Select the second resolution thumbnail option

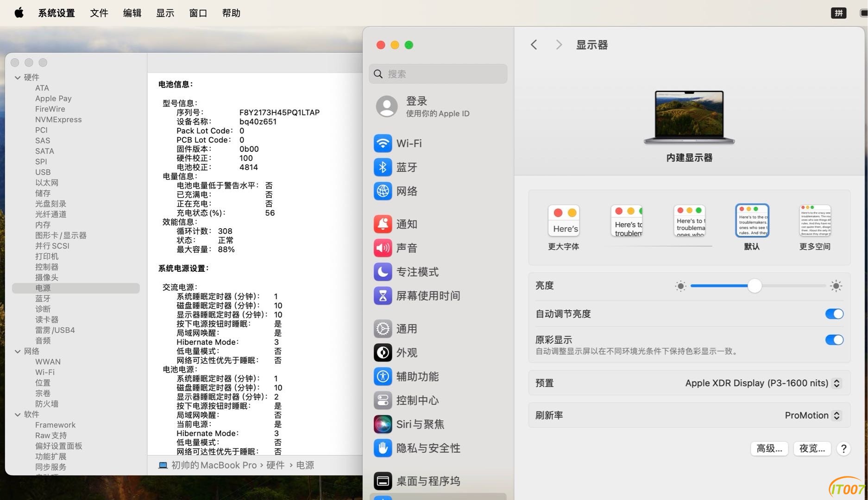(627, 221)
